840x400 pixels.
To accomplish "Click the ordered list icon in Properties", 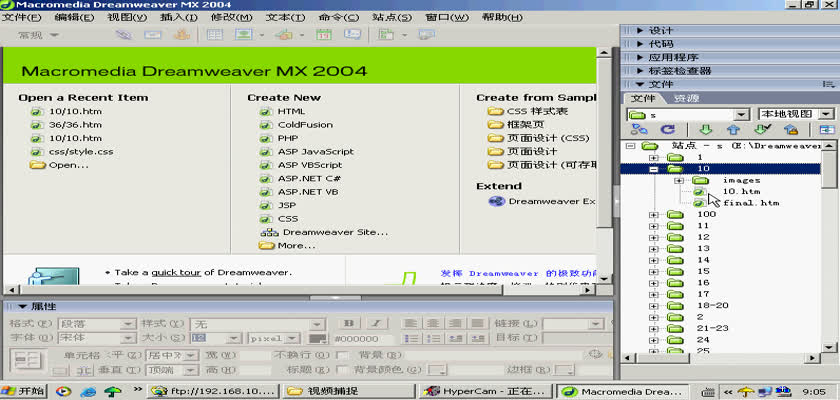I will coord(433,338).
